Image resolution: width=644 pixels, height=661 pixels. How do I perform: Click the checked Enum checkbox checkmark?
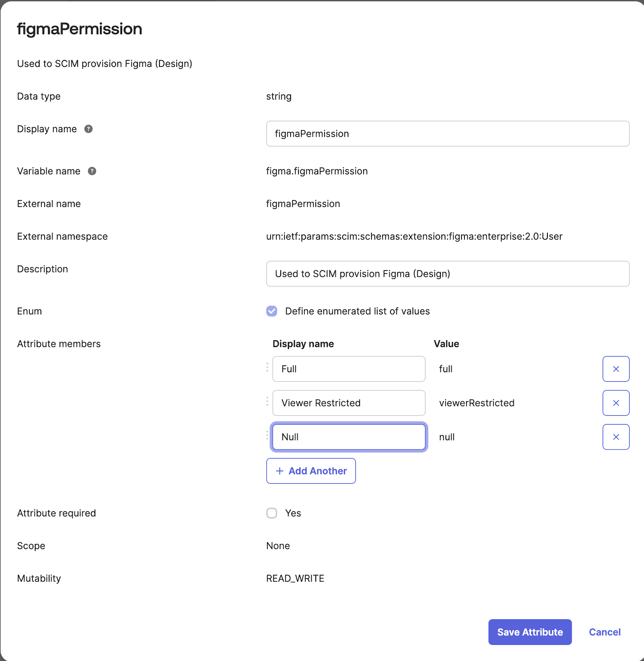272,311
